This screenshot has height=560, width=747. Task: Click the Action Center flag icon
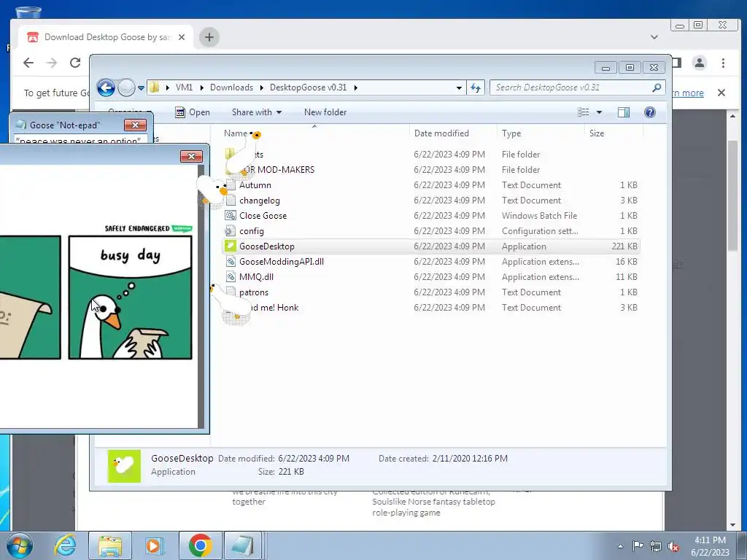638,546
